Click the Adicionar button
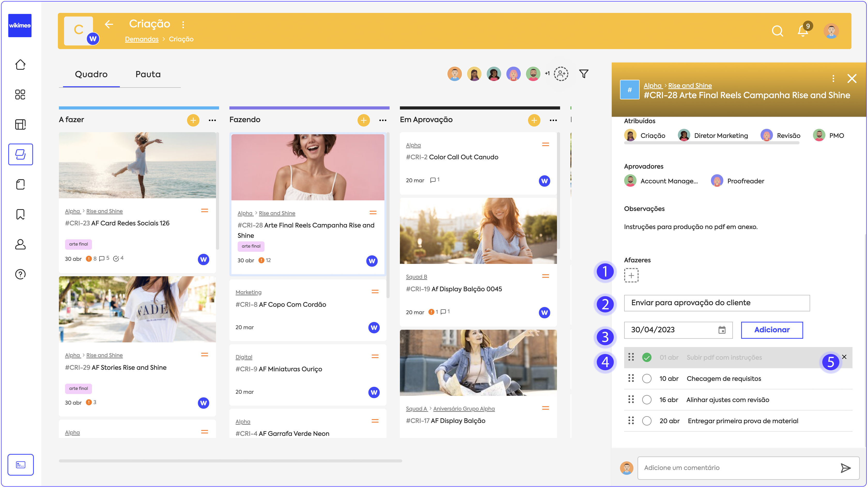This screenshot has width=868, height=488. pyautogui.click(x=772, y=330)
